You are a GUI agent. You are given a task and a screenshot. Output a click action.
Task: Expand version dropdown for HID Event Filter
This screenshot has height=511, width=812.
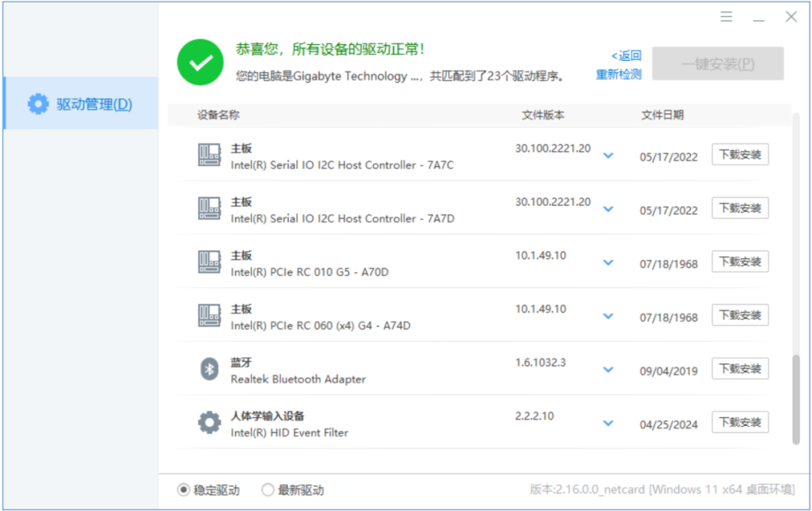point(608,423)
